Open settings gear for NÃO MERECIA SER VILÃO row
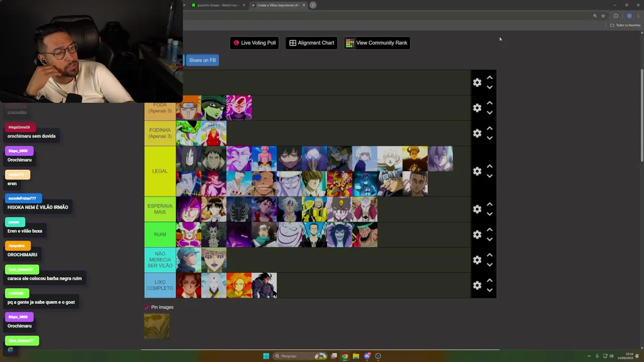The width and height of the screenshot is (644, 362). tap(477, 260)
